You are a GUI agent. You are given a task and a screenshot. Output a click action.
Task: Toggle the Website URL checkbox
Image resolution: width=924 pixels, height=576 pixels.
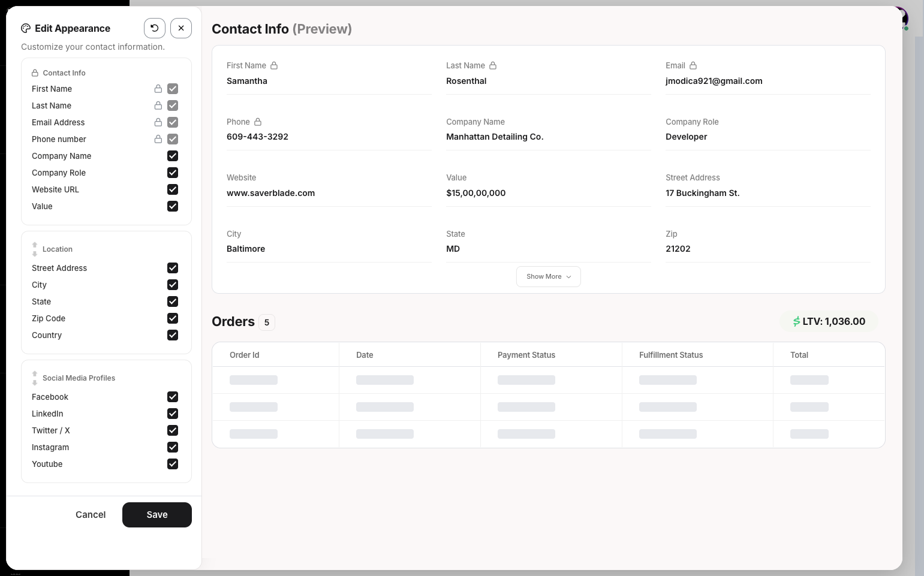click(x=173, y=189)
